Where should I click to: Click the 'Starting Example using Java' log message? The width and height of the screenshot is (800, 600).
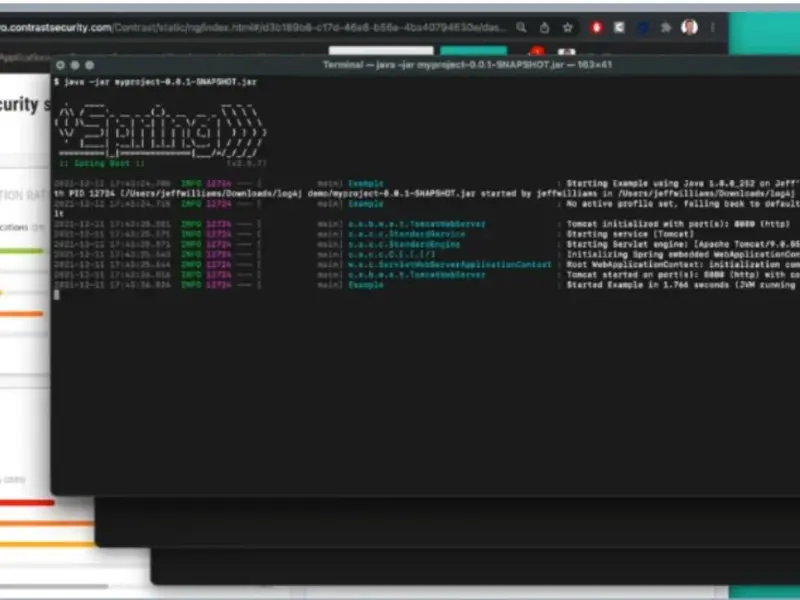pyautogui.click(x=683, y=184)
